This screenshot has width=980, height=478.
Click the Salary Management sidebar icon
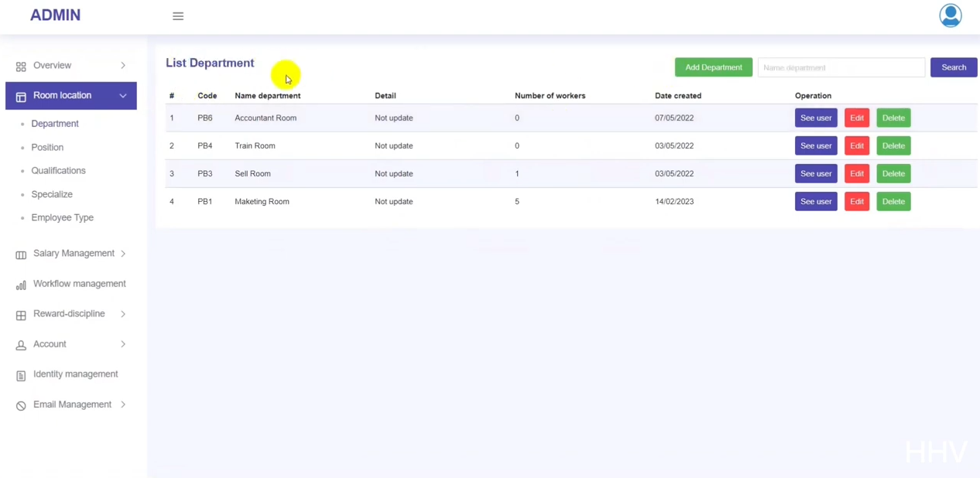21,254
